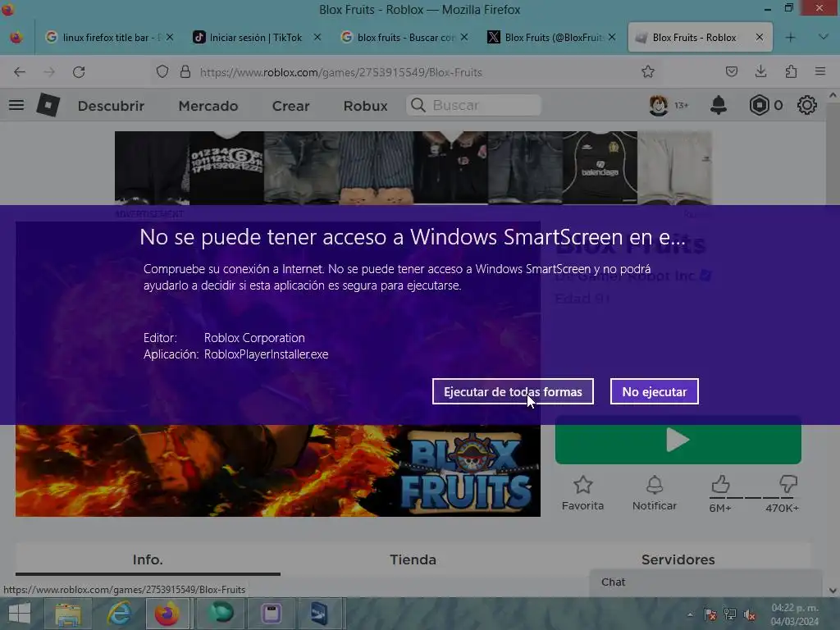Switch to 'Tienda' game tab
This screenshot has width=840, height=630.
click(413, 559)
